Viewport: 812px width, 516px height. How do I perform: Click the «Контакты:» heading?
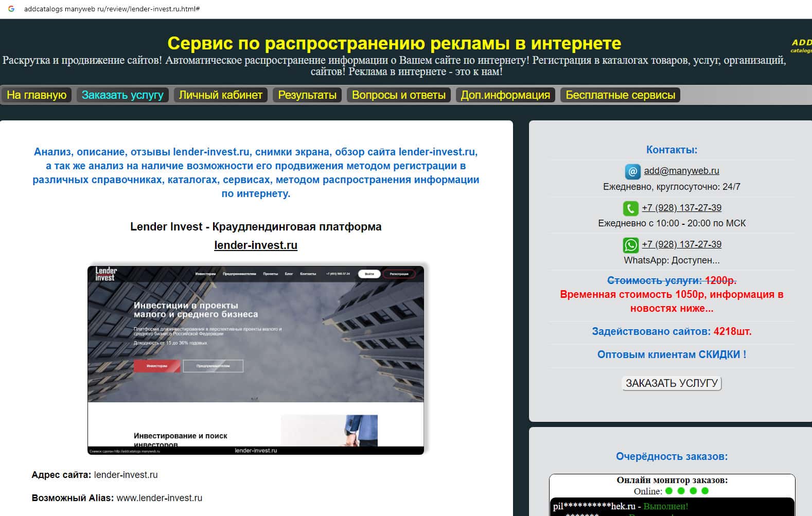[672, 150]
